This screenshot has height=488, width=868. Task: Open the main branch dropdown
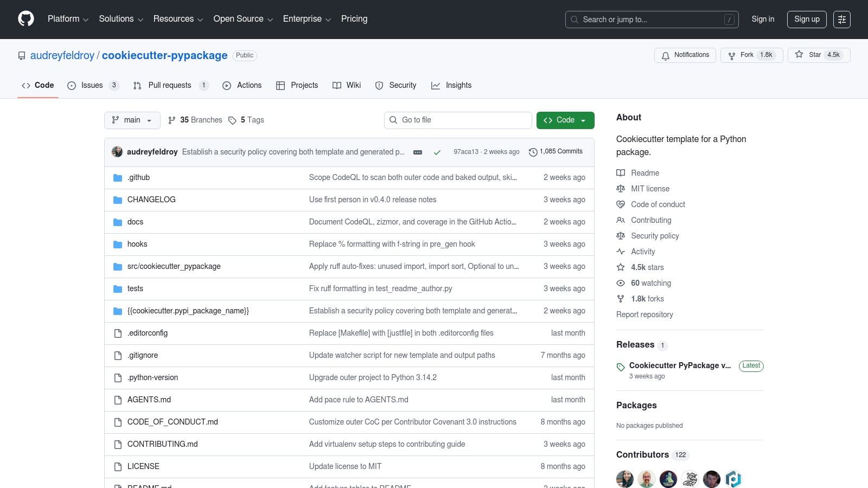tap(132, 120)
